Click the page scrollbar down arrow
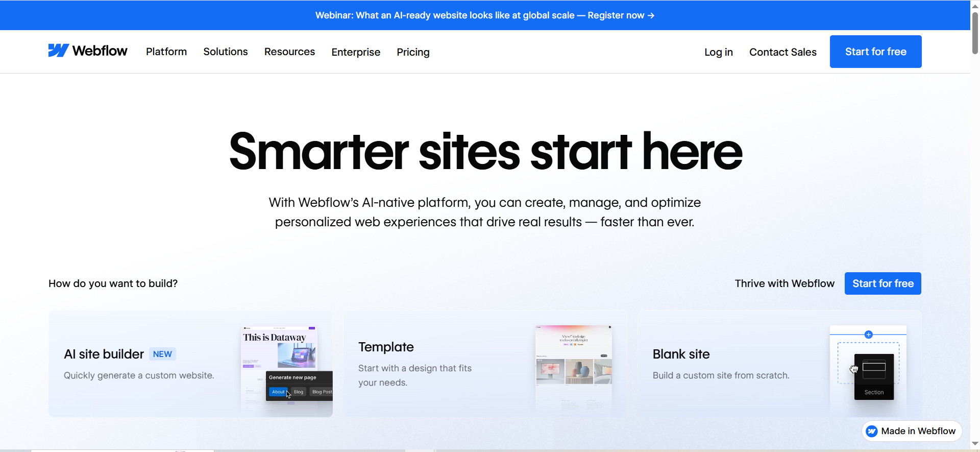Image resolution: width=980 pixels, height=452 pixels. [975, 444]
